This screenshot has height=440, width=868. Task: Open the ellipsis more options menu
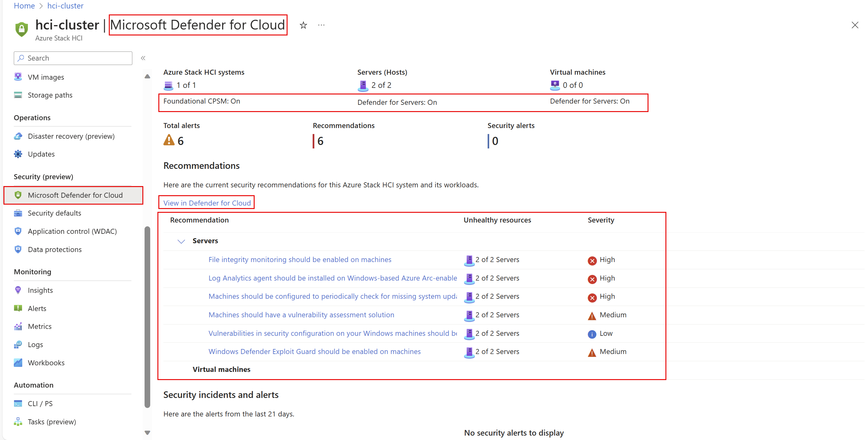pyautogui.click(x=321, y=25)
